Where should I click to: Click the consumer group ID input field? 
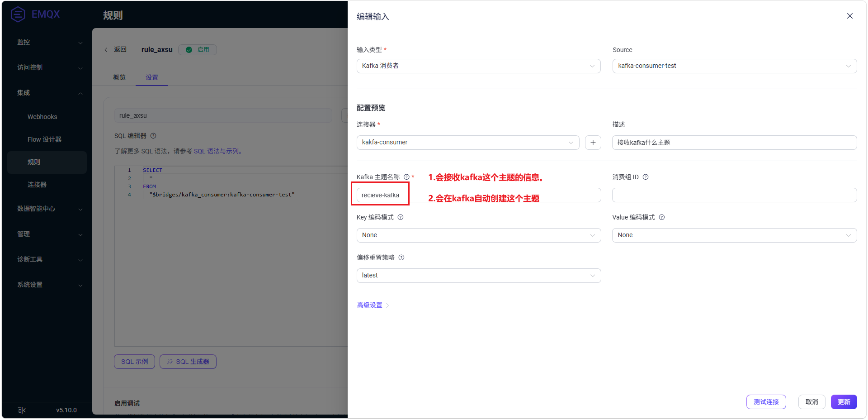pos(735,195)
